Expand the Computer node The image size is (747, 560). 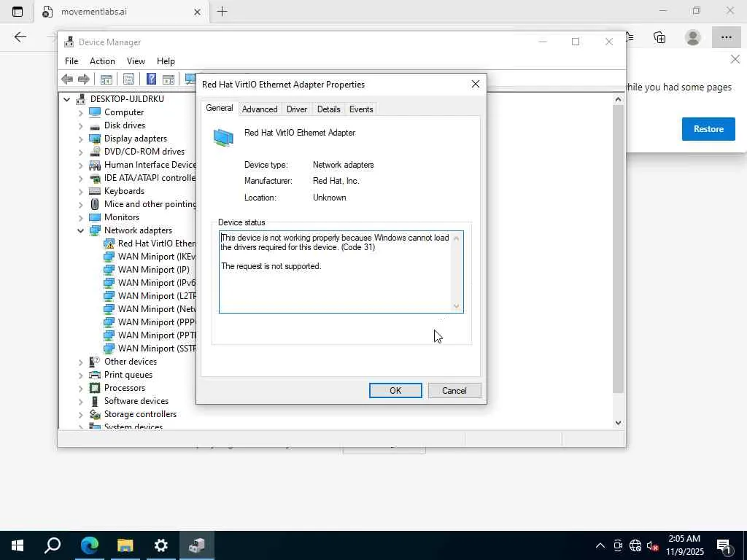tap(80, 113)
